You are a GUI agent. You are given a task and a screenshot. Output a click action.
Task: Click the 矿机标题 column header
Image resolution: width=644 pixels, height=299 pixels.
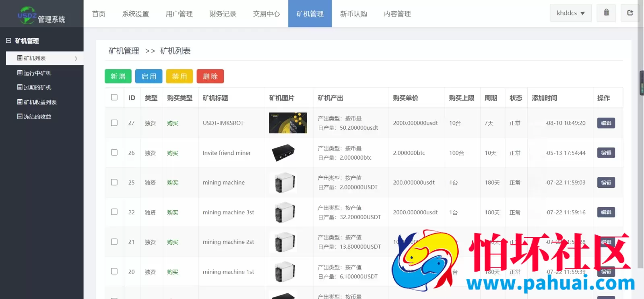pyautogui.click(x=215, y=98)
